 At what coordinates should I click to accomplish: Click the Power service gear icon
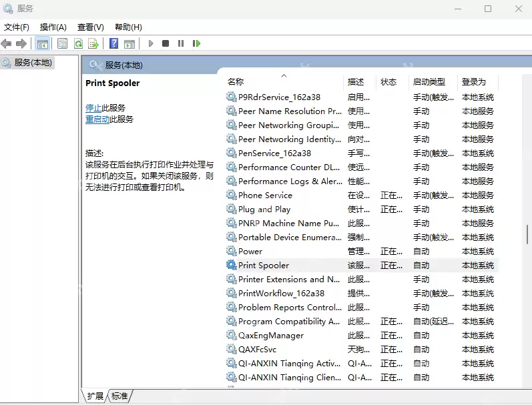[232, 251]
